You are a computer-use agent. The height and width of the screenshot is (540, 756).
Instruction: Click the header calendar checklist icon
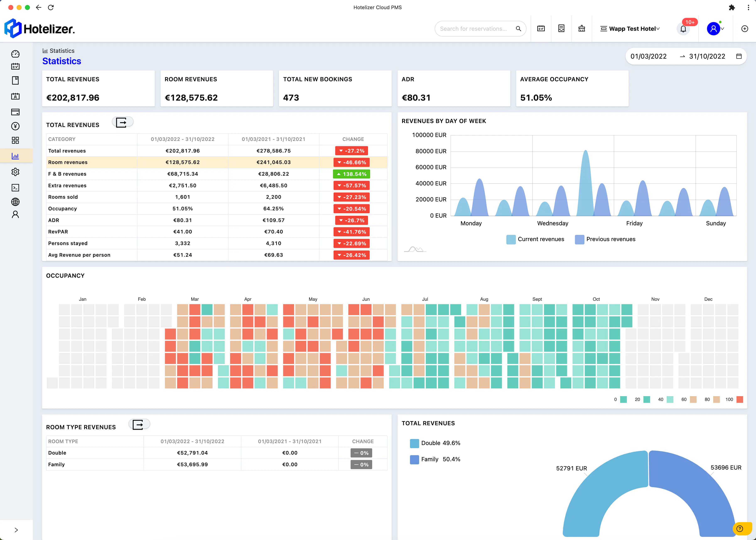(541, 29)
